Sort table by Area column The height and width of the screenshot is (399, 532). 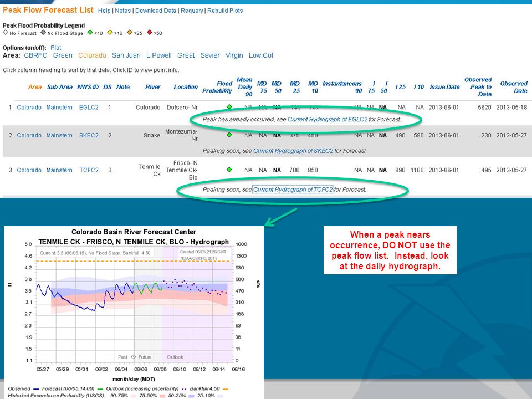click(34, 87)
